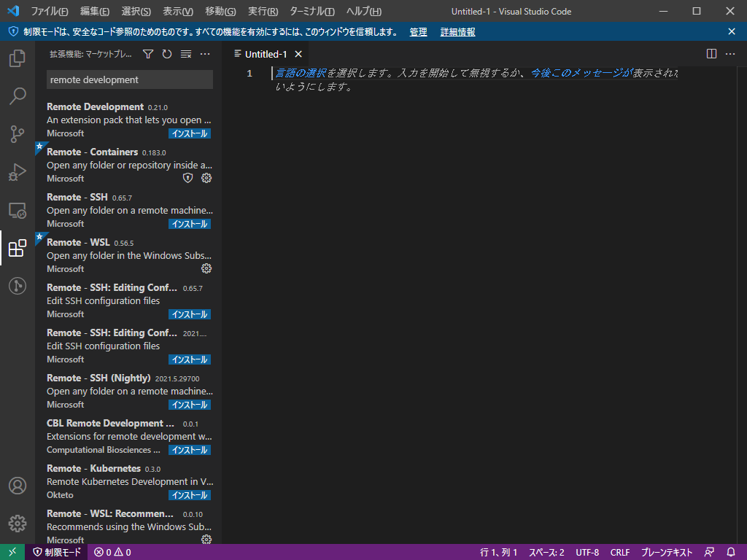
Task: Select the Extensions view icon
Action: 18,248
